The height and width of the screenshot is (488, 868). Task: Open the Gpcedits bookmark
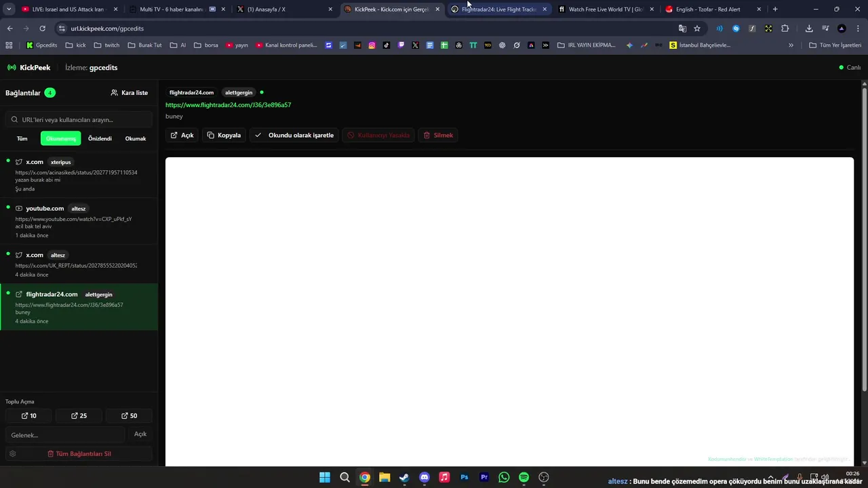(x=41, y=45)
